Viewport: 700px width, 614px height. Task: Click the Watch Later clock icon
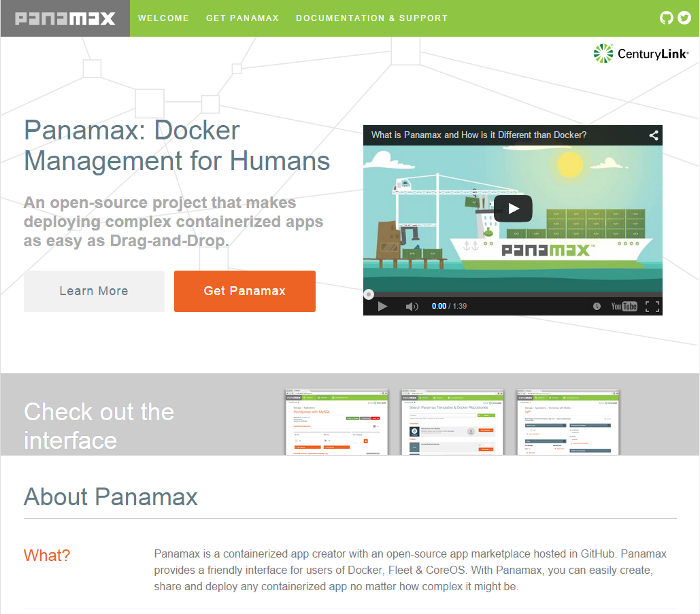click(597, 306)
